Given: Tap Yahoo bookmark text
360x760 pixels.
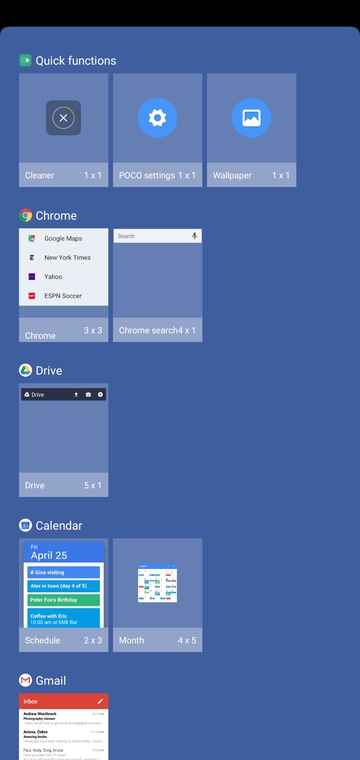Looking at the screenshot, I should click(x=53, y=276).
